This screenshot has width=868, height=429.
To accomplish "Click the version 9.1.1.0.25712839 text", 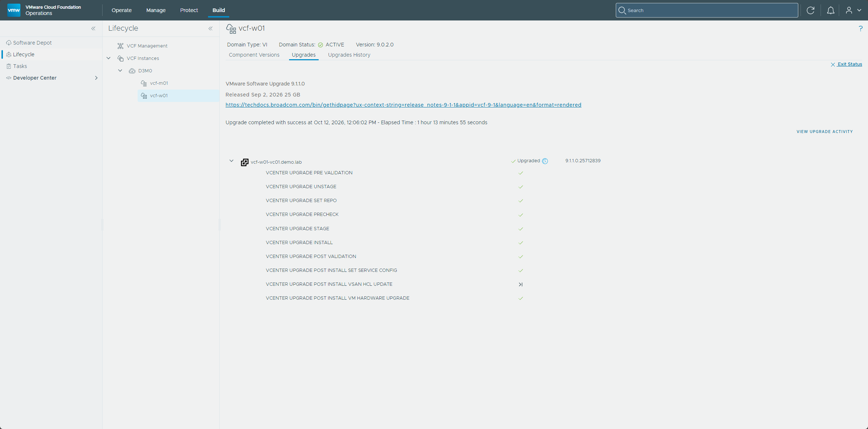I will (583, 161).
